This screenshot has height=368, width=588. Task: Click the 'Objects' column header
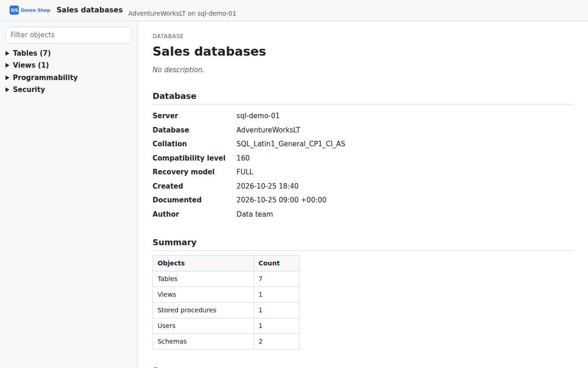click(203, 263)
